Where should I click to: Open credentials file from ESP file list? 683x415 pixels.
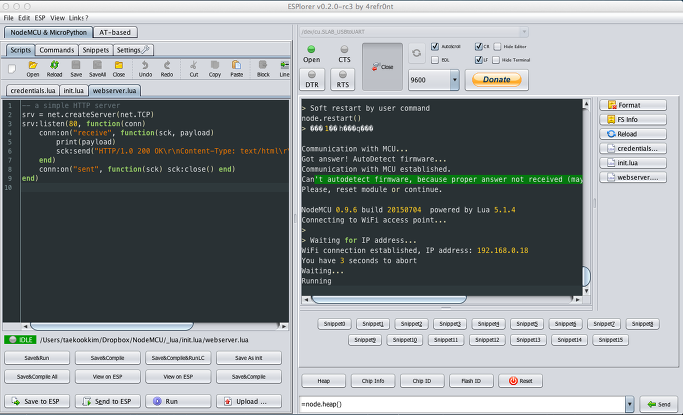click(x=633, y=148)
